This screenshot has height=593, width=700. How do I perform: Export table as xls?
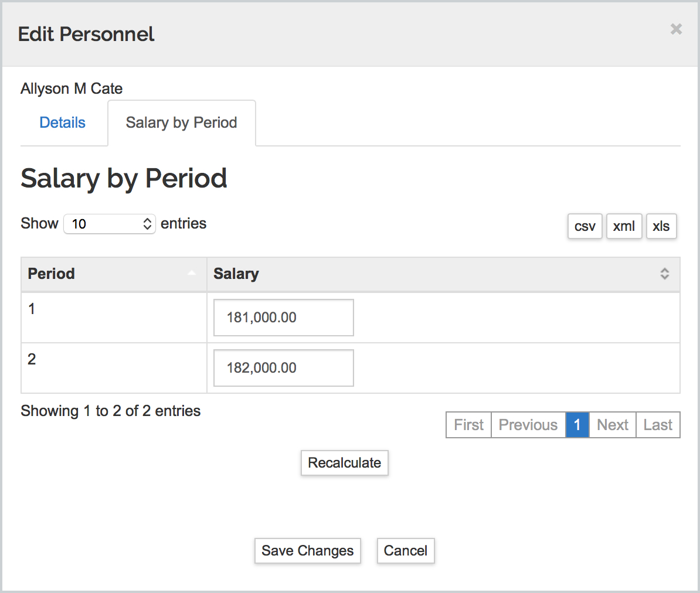661,226
